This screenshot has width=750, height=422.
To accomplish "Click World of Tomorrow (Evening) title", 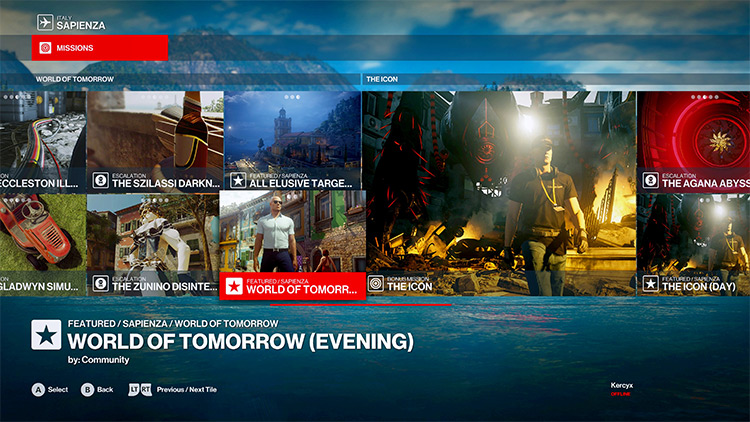I will (241, 342).
